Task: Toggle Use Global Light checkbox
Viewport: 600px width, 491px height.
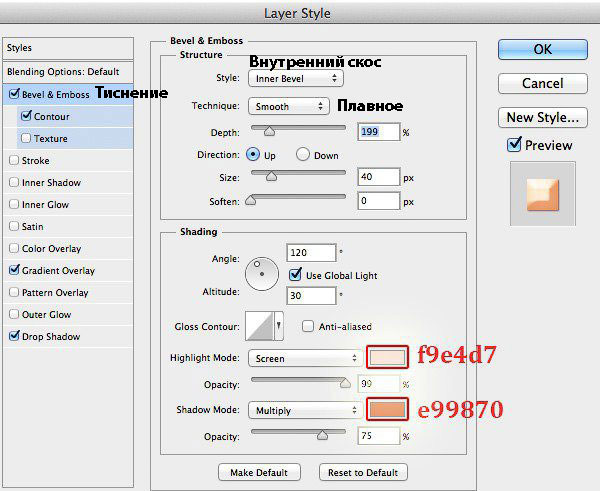Action: tap(295, 274)
